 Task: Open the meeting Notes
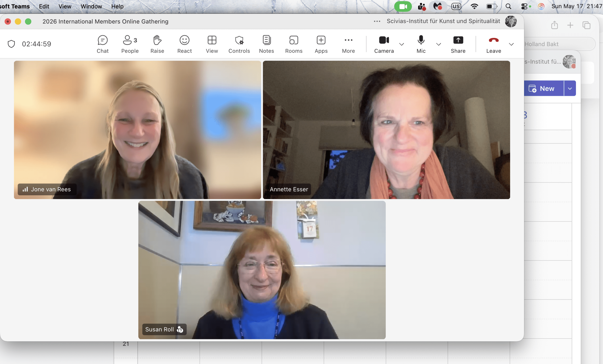click(266, 44)
